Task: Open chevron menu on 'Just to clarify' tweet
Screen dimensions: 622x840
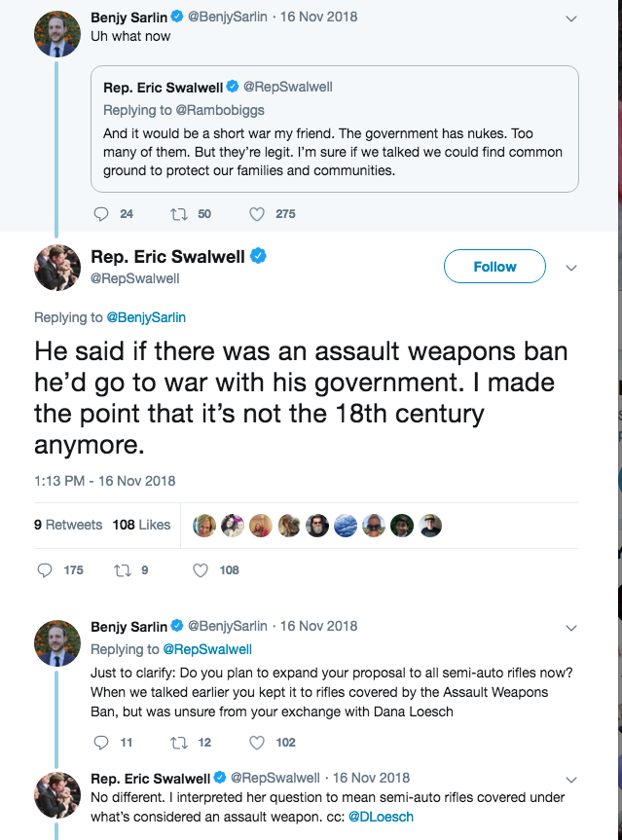Action: click(x=571, y=627)
